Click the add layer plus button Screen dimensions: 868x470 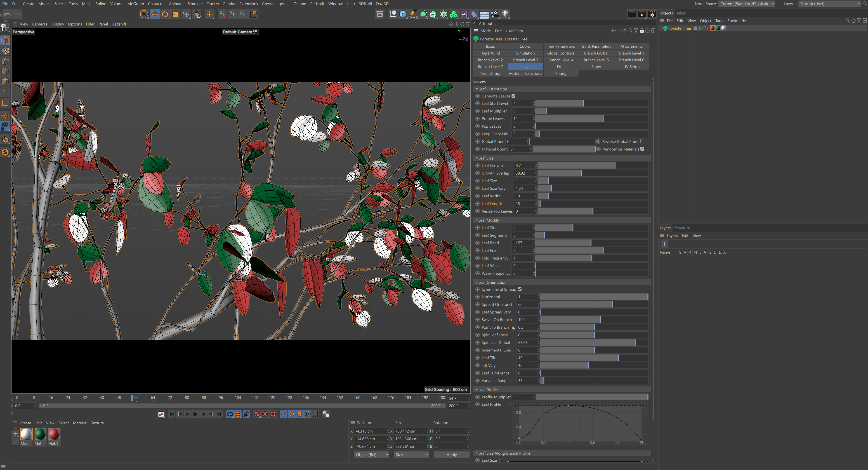click(665, 244)
